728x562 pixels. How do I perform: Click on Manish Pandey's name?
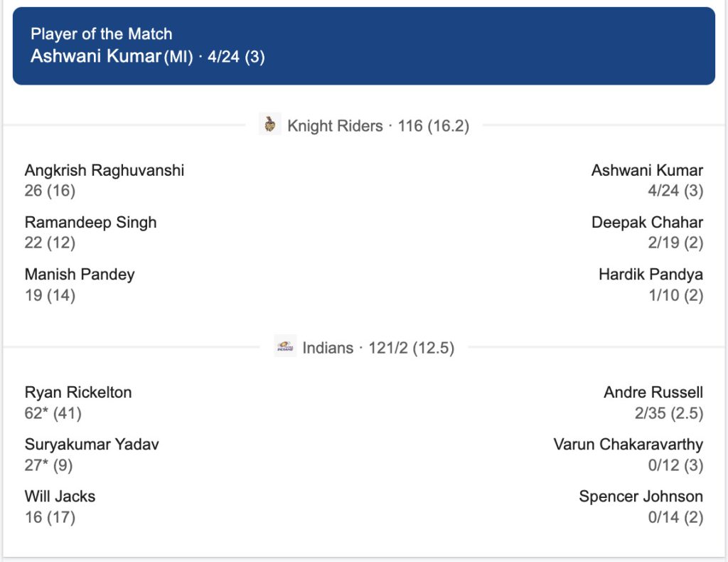[80, 274]
